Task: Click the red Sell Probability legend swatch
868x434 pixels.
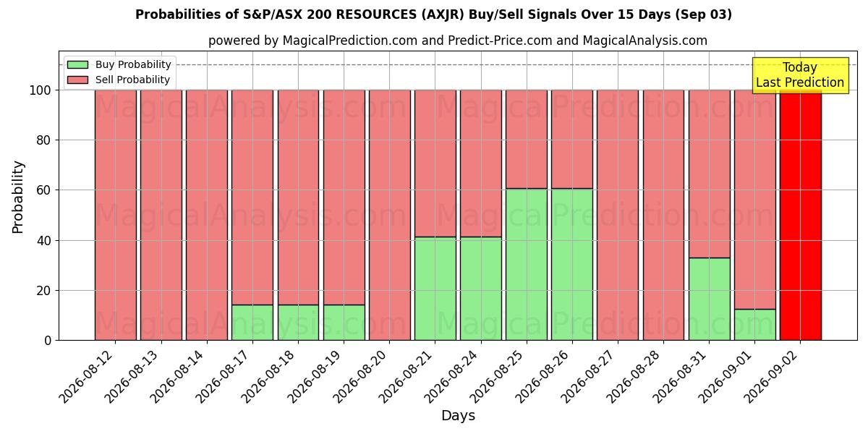Action: tap(78, 80)
